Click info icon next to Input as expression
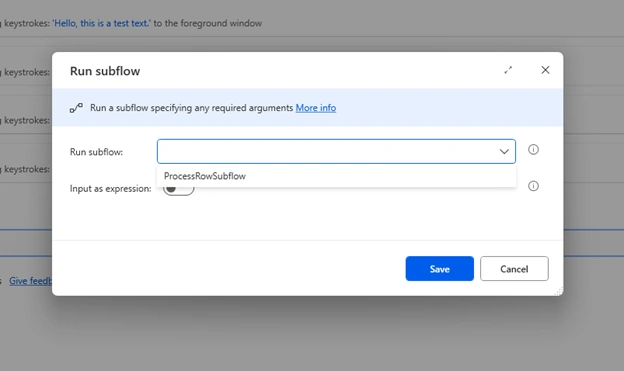The height and width of the screenshot is (371, 624). (x=533, y=186)
